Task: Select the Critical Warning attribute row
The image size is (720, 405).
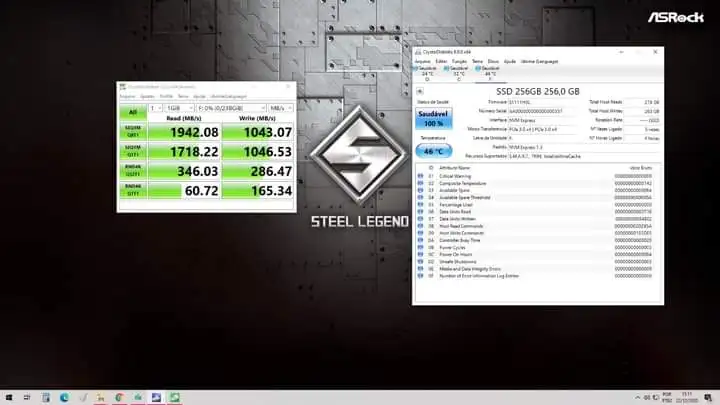Action: coord(537,176)
